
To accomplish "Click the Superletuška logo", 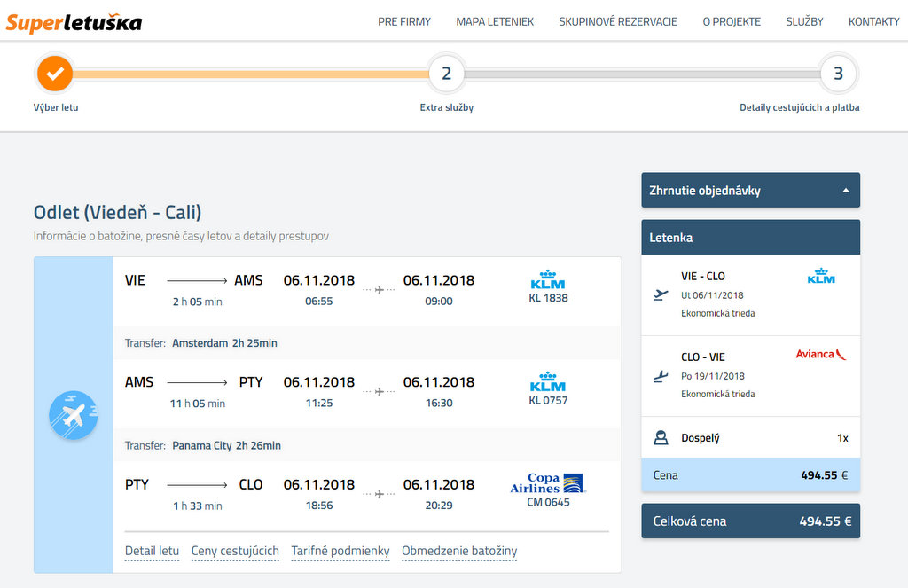I will point(74,22).
